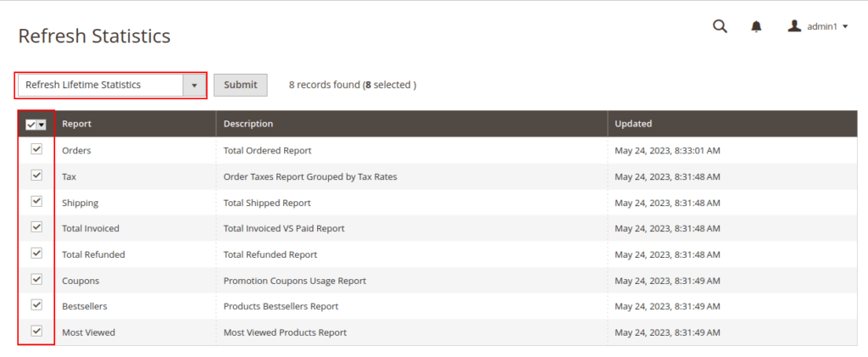Click the admin1 user avatar icon
This screenshot has height=357, width=868.
794,26
